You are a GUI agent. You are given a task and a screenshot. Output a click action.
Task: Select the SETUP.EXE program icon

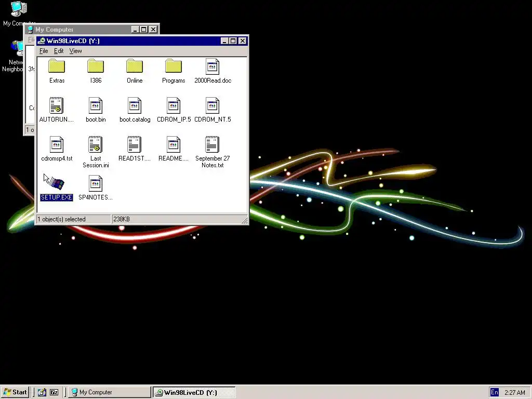(x=57, y=183)
